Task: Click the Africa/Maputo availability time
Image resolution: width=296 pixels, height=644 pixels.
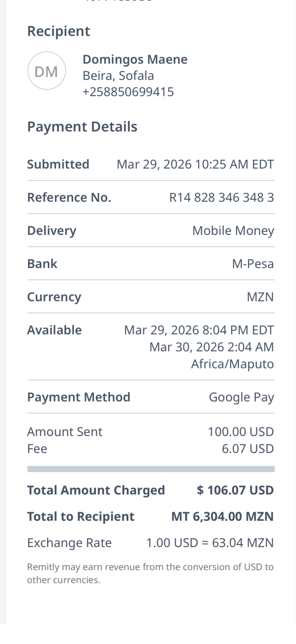Action: 232,364
